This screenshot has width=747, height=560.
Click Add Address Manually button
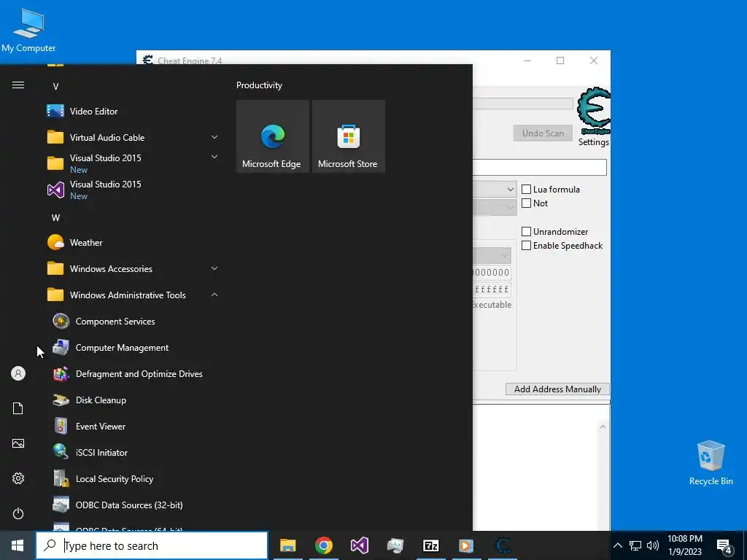tap(557, 389)
